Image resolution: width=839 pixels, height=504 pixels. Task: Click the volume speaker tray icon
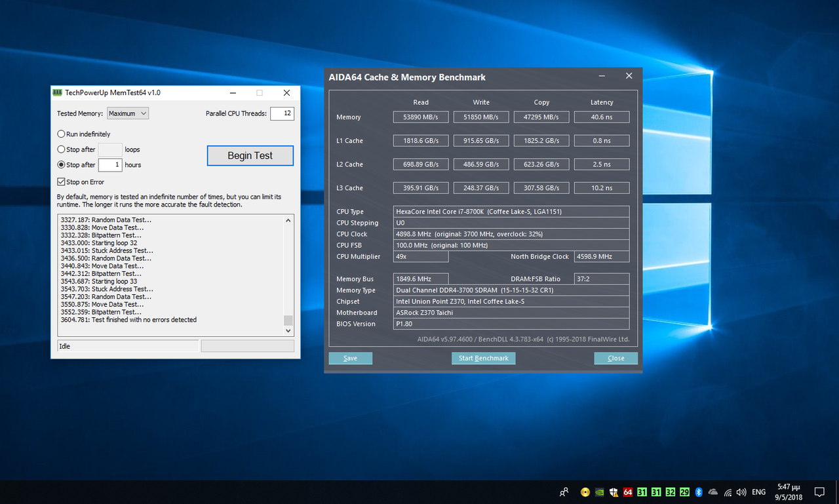(741, 492)
